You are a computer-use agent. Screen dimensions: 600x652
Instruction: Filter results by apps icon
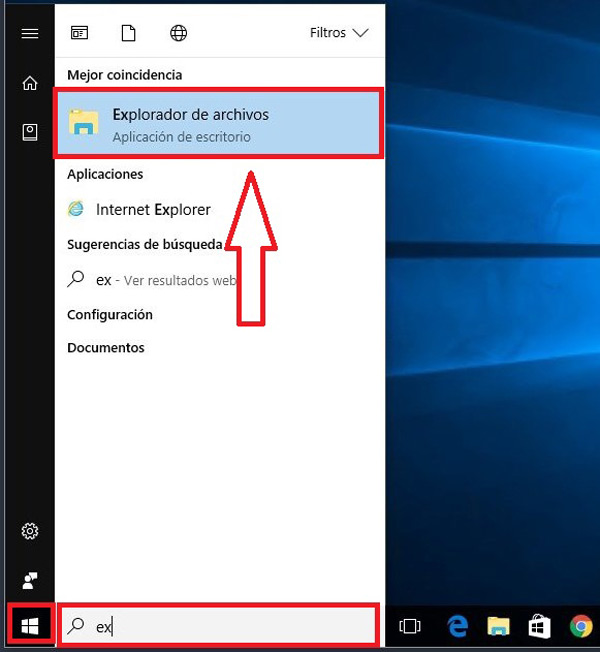79,33
